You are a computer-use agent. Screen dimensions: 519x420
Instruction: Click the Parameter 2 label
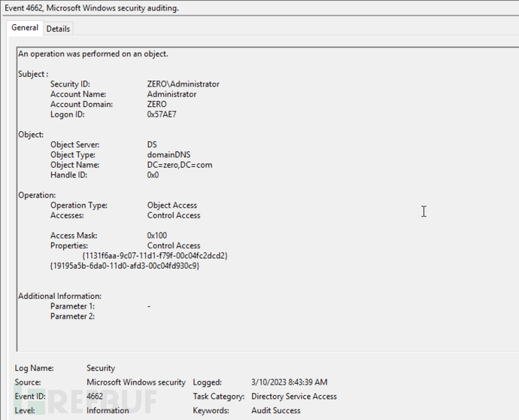[x=72, y=316]
